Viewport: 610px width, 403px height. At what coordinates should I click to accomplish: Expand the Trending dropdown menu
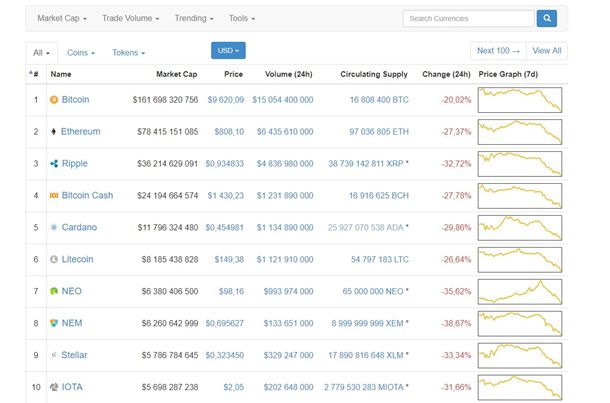click(194, 18)
